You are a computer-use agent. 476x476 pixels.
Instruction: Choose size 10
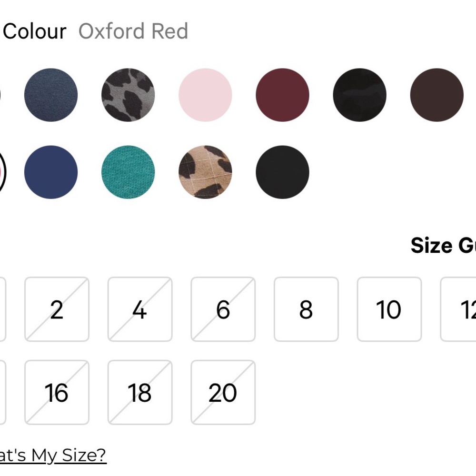(x=389, y=309)
